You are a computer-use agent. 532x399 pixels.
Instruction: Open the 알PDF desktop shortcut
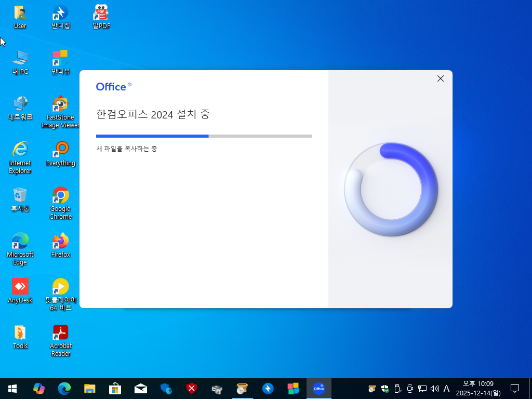(x=101, y=17)
